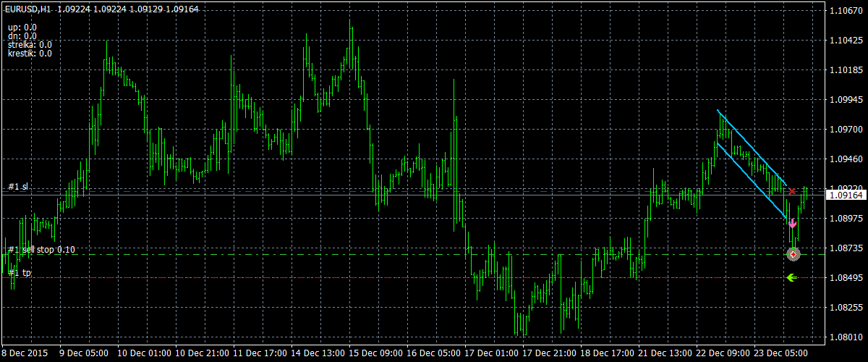Viewport: 868px width, 362px height.
Task: Click the gray circle marker with the red arrow
Action: click(793, 254)
